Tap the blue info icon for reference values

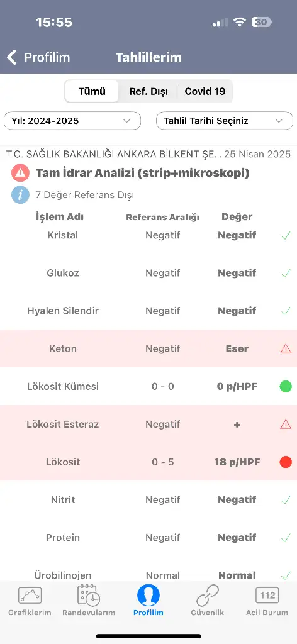[x=20, y=195]
